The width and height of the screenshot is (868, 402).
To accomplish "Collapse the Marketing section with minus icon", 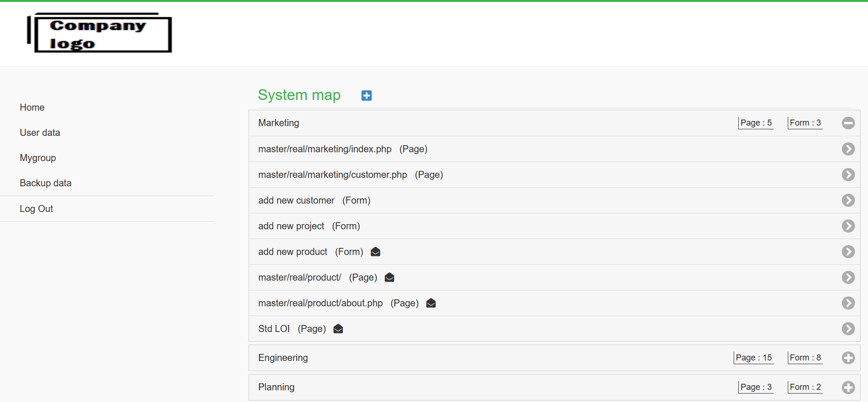I will click(848, 123).
